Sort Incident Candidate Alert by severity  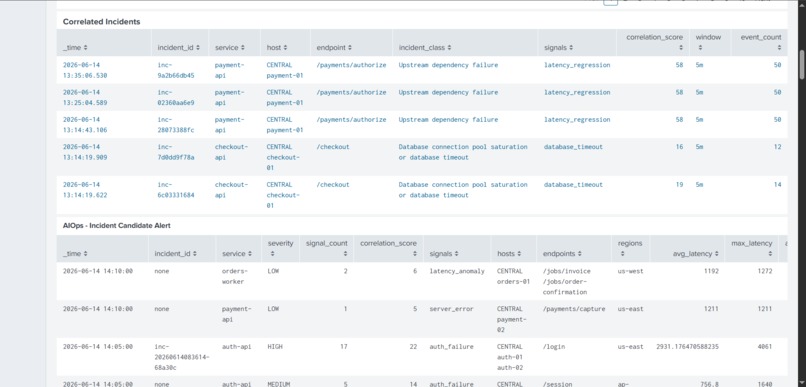click(280, 248)
